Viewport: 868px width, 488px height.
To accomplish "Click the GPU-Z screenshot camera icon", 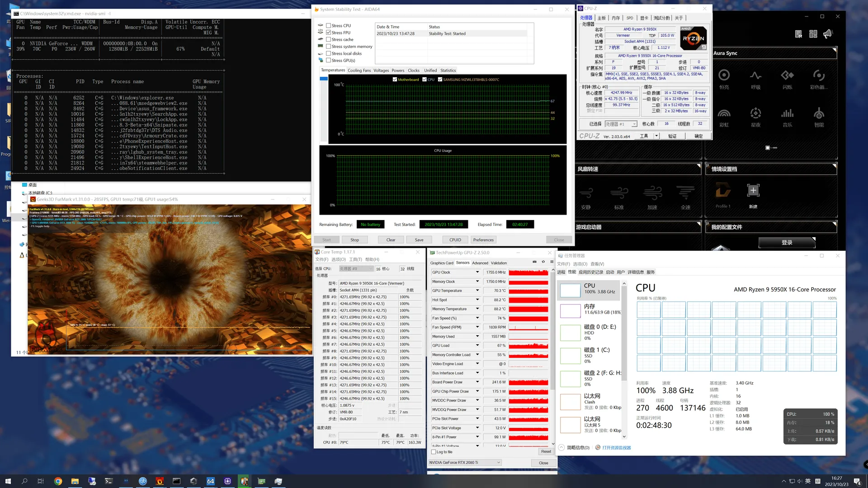I will (x=534, y=262).
